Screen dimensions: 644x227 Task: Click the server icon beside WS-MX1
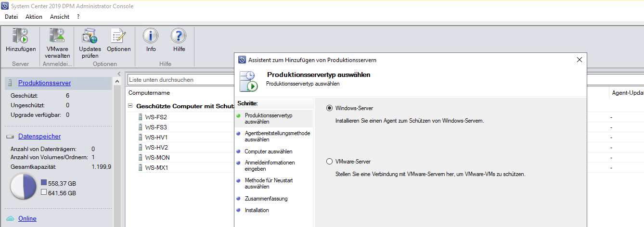(x=141, y=168)
